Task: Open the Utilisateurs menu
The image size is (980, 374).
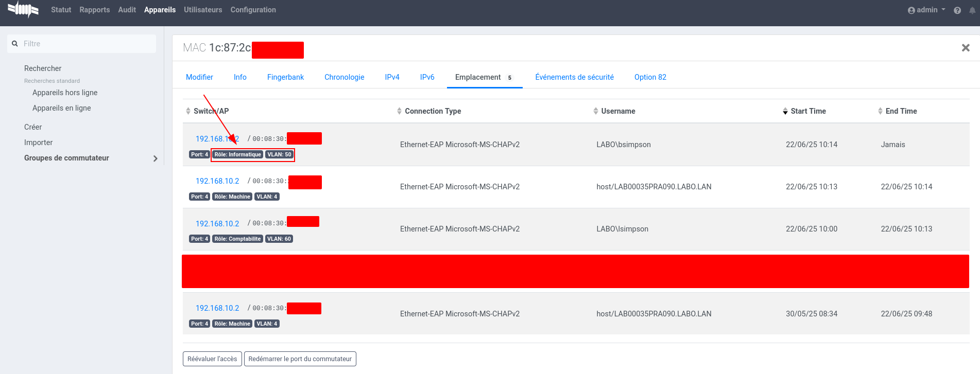Action: tap(203, 10)
